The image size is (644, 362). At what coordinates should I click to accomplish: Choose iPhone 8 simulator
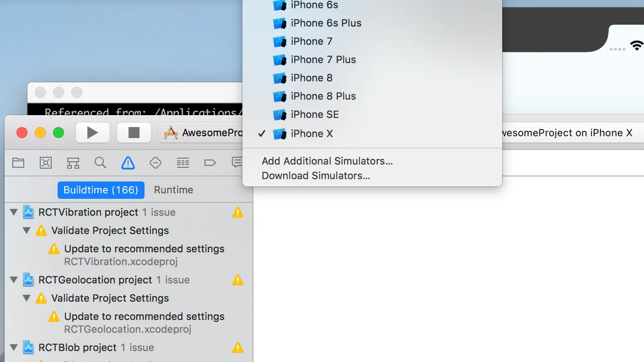[x=372, y=78]
